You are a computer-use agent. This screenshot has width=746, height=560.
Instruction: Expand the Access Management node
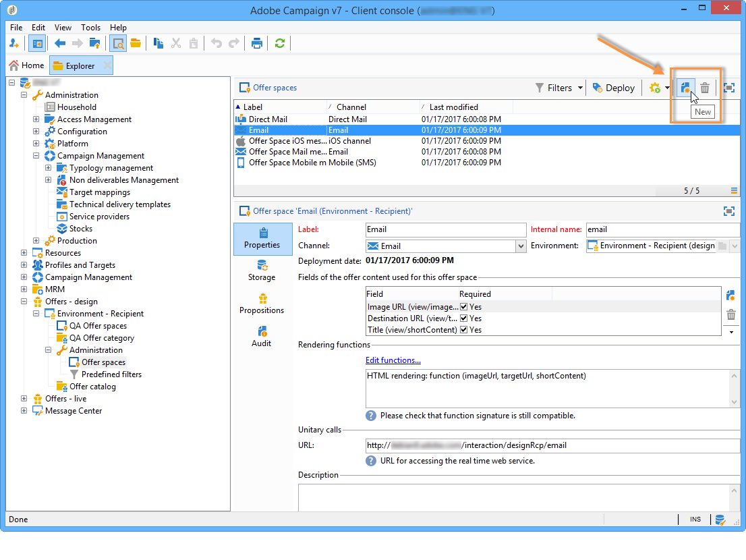click(36, 119)
